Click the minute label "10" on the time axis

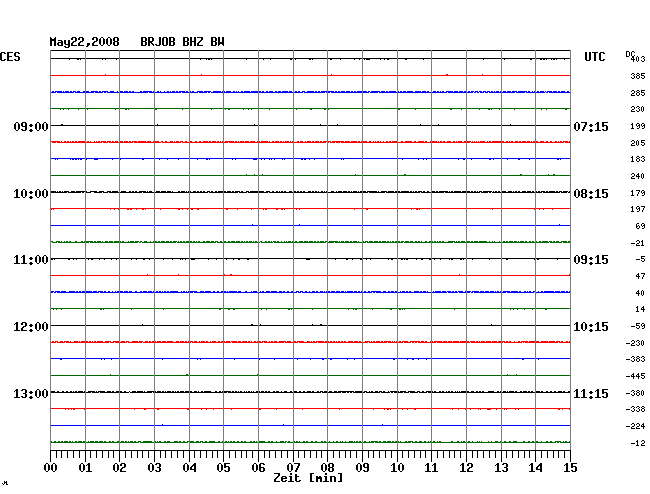pyautogui.click(x=397, y=467)
